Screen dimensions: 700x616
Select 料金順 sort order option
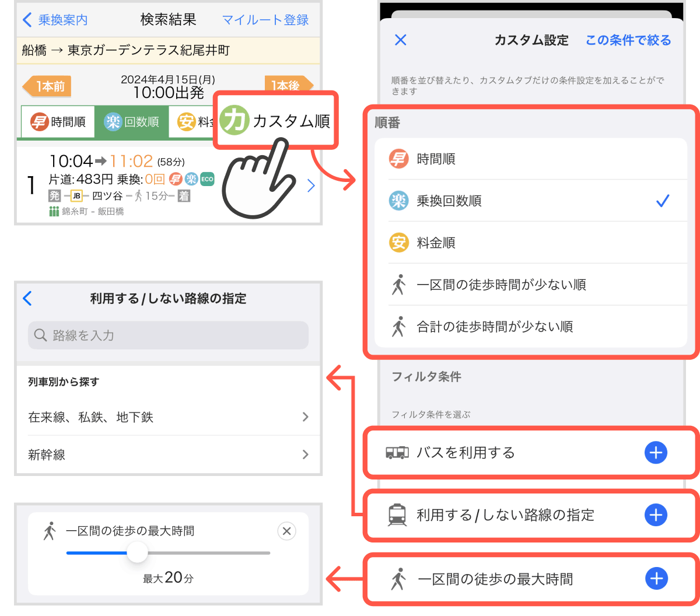436,243
